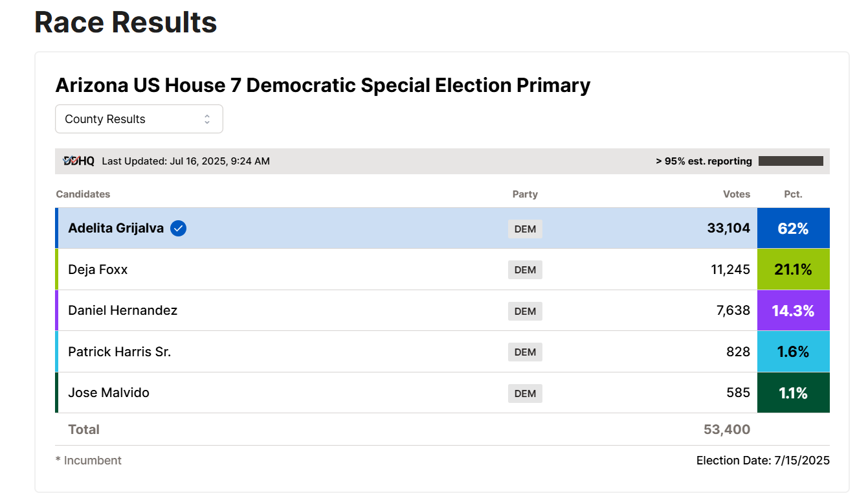Select the blue 62% percentage swatch
Screen dimensions: 868x502
pyautogui.click(x=794, y=228)
